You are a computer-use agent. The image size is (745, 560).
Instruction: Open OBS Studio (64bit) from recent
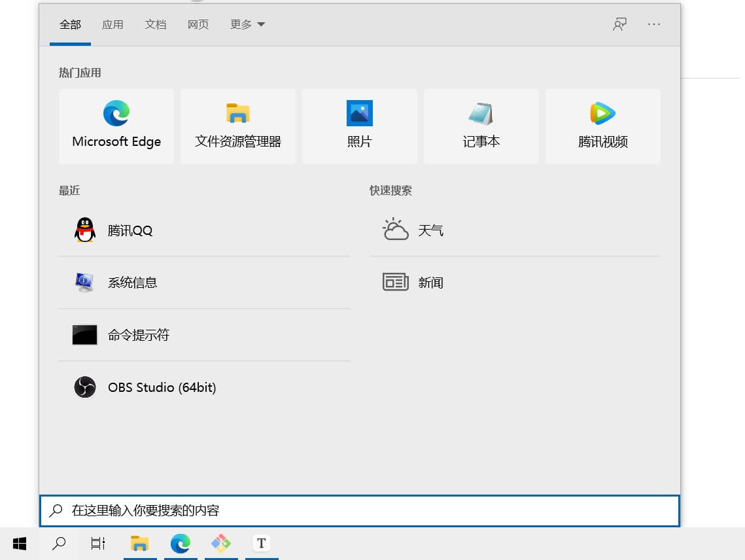[x=204, y=387]
